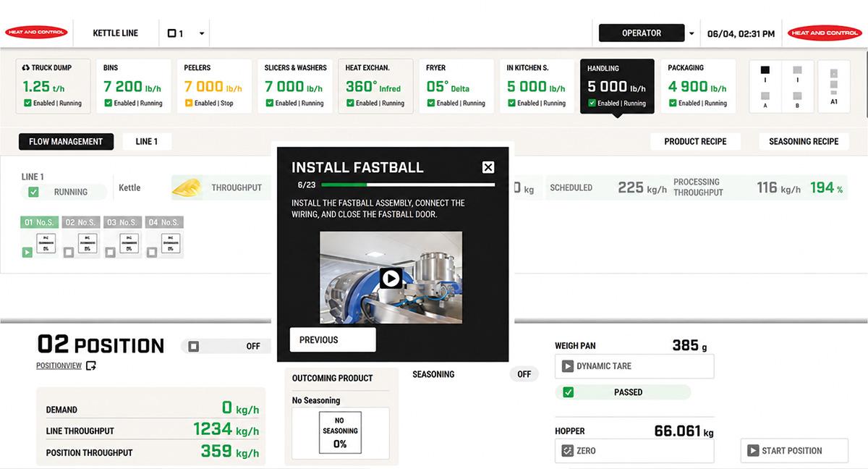Click the stop icon under position 04
The image size is (868, 469).
tap(151, 253)
